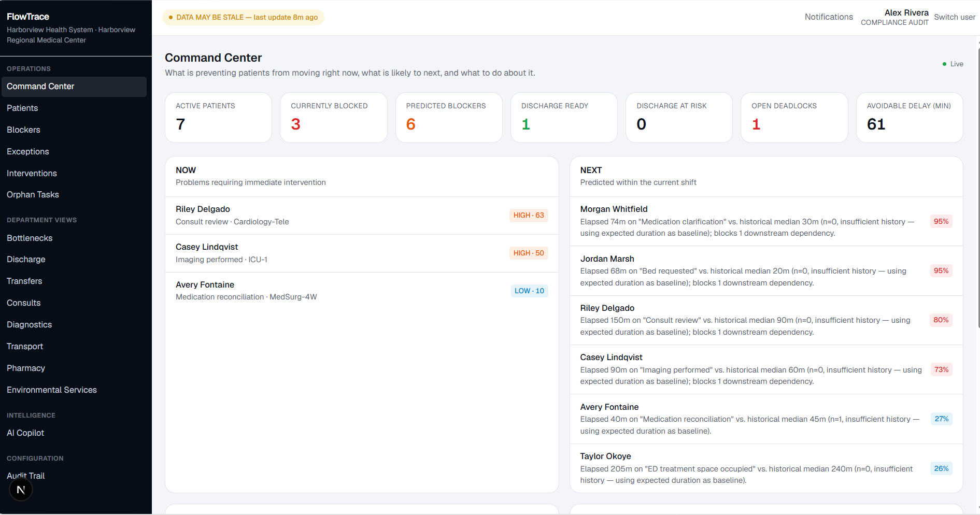Click the 73% probability badge

click(941, 370)
